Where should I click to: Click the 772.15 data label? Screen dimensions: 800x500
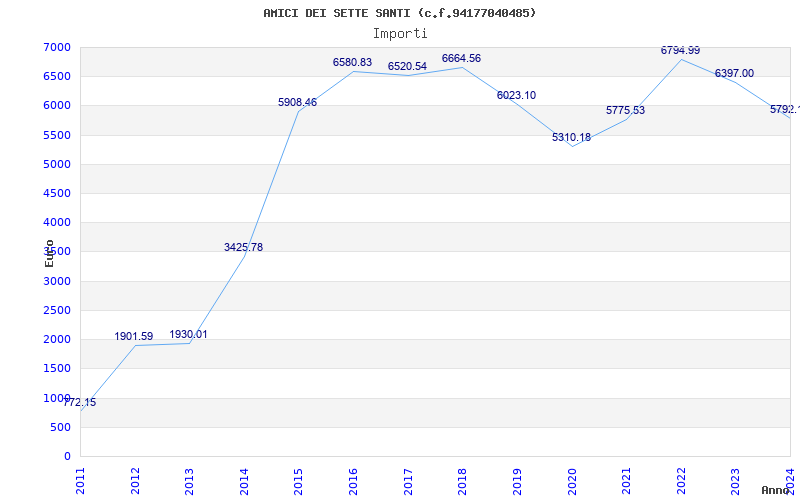click(x=80, y=403)
